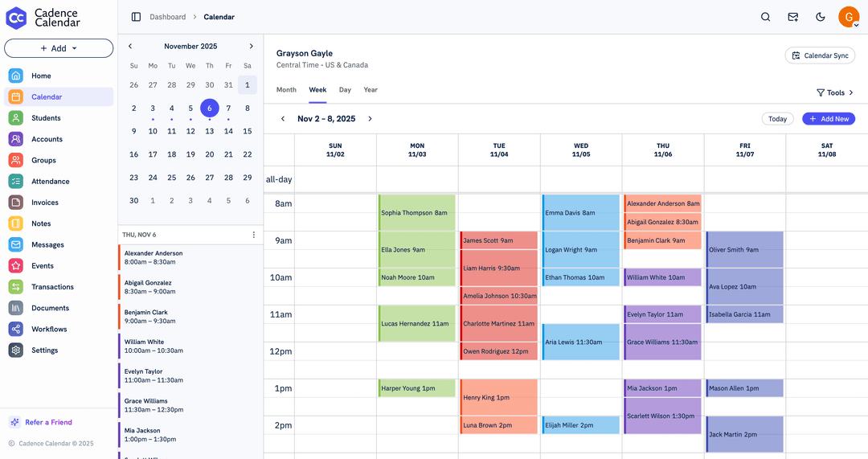868x459 pixels.
Task: Select Abigail Gonzalez 8:30am–9:00am agenda item
Action: 190,287
